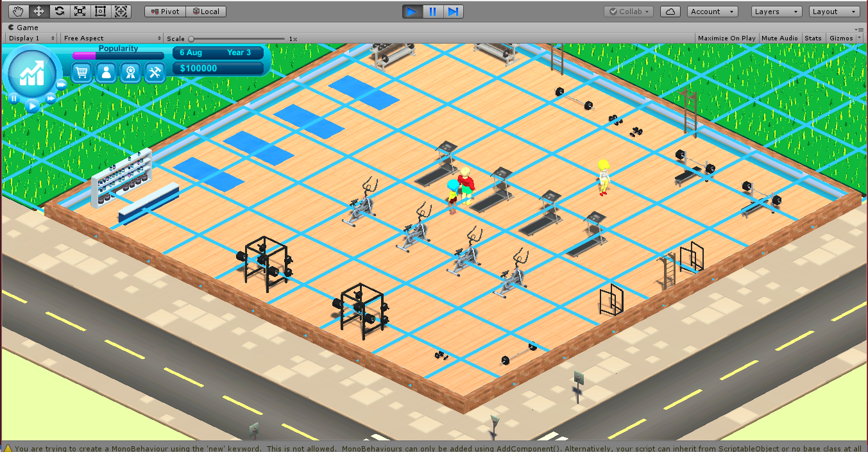868x452 pixels.
Task: Click the MonoBehaviour warning in the status bar
Action: (257, 448)
